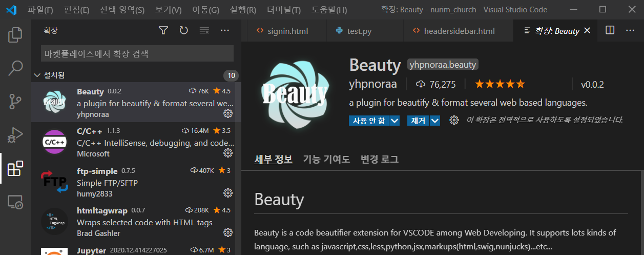
Task: Click the Brad Gashler publisher text
Action: (x=98, y=233)
